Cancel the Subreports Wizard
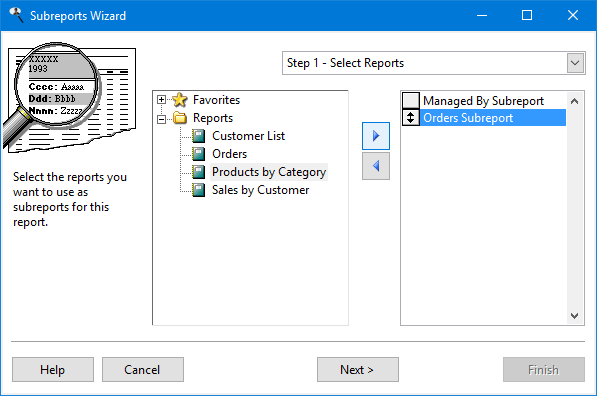This screenshot has width=597, height=396. [x=142, y=369]
